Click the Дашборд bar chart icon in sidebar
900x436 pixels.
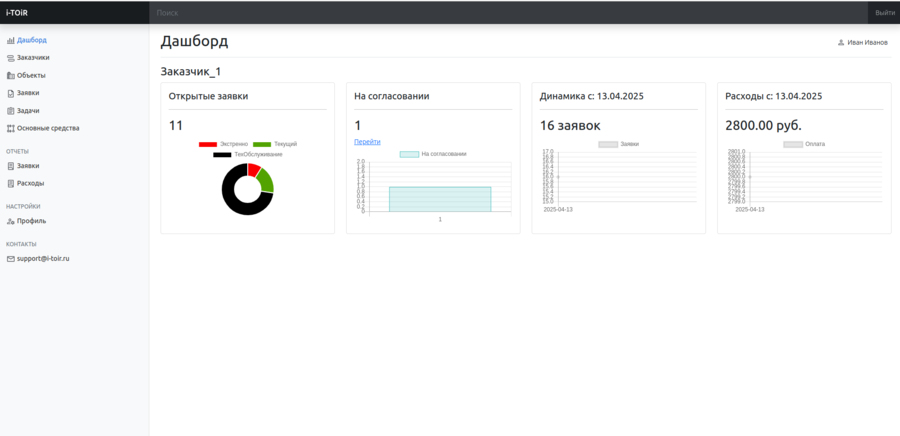pos(10,41)
